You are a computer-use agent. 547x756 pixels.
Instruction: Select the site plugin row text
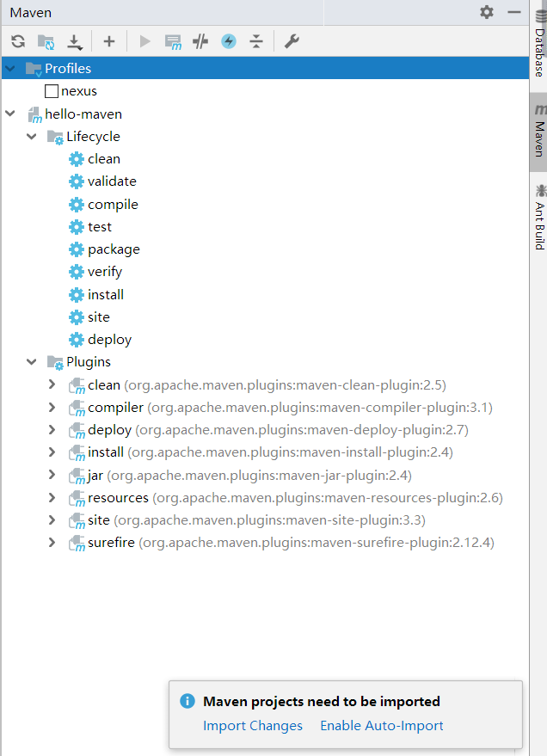point(256,520)
